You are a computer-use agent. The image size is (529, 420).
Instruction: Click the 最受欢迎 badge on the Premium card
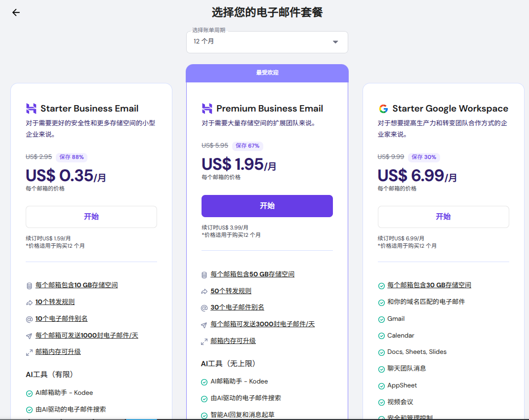[x=267, y=72]
